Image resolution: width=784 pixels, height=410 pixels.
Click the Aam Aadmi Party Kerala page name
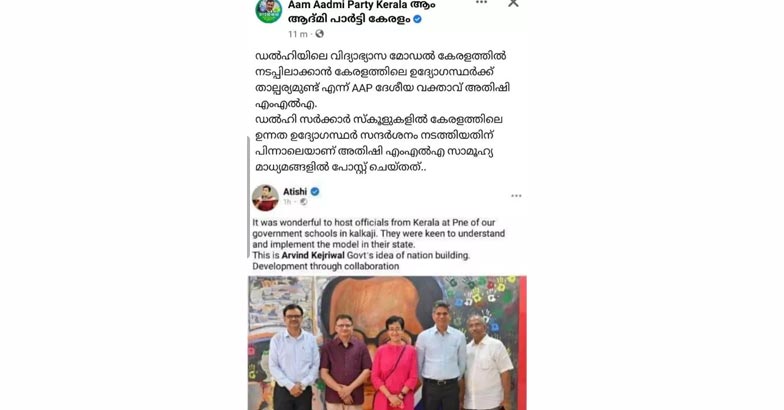[361, 12]
